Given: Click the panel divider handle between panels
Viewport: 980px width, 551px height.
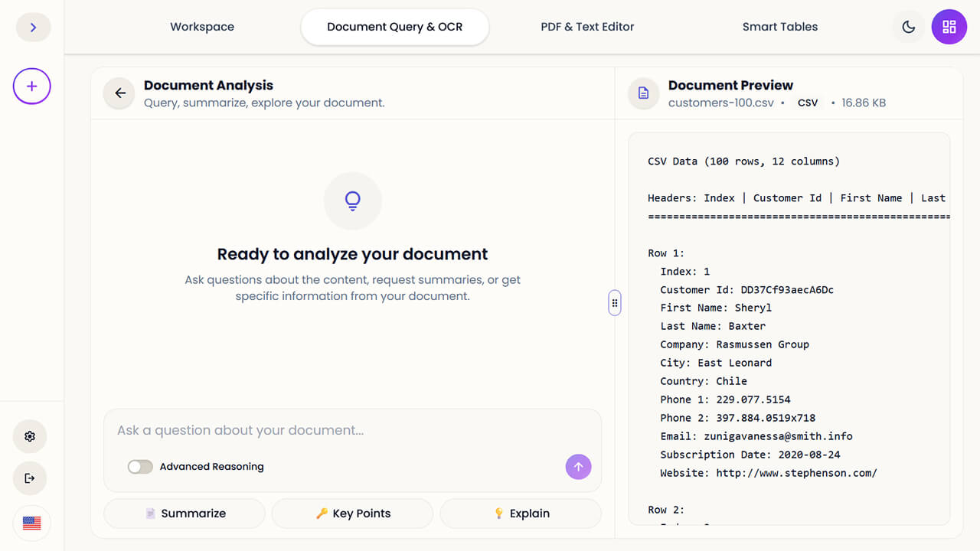Looking at the screenshot, I should [x=614, y=302].
